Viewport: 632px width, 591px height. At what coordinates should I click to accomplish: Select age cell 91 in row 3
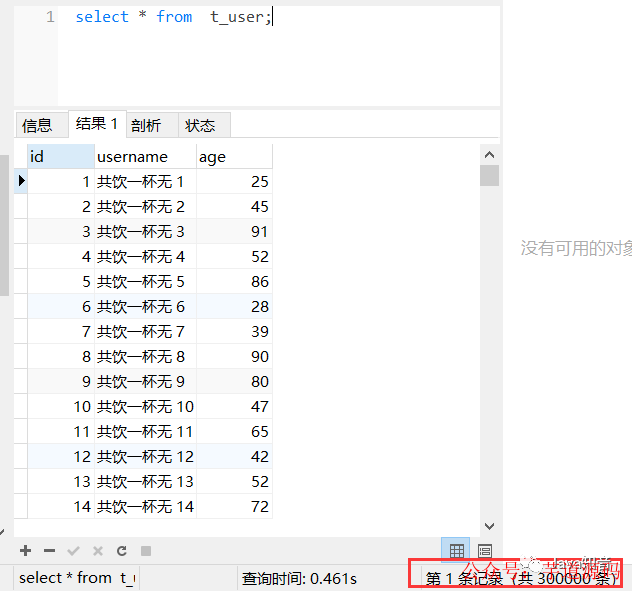pos(234,231)
